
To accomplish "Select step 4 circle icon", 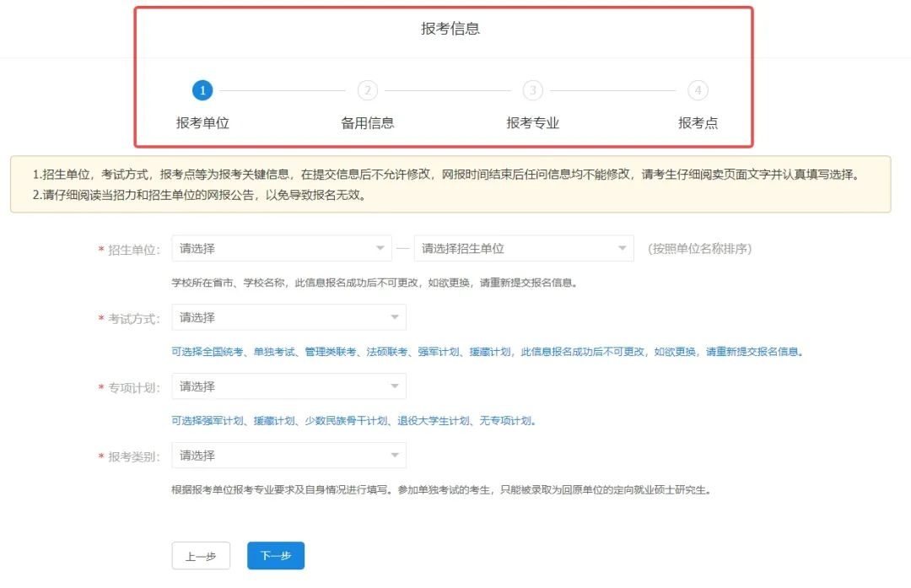I will pos(698,90).
